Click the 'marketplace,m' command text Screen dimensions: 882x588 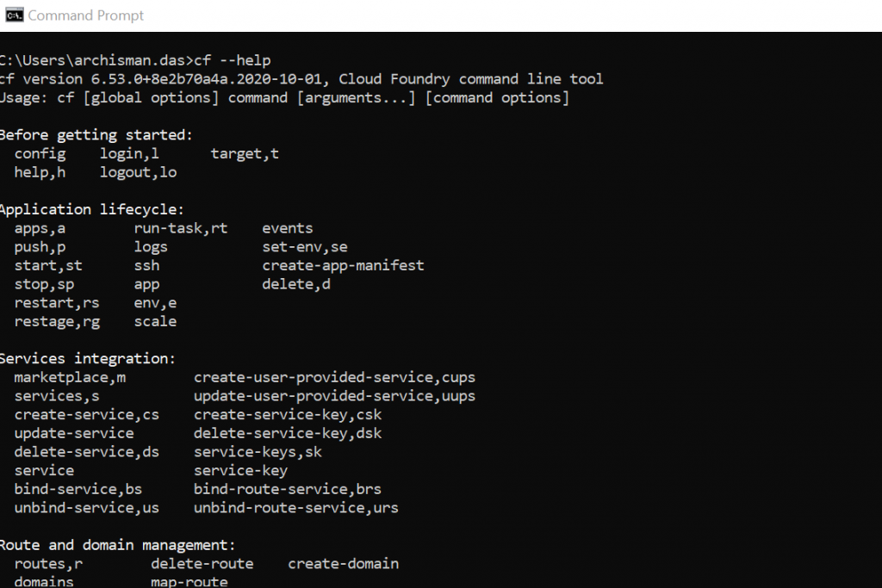(x=71, y=378)
